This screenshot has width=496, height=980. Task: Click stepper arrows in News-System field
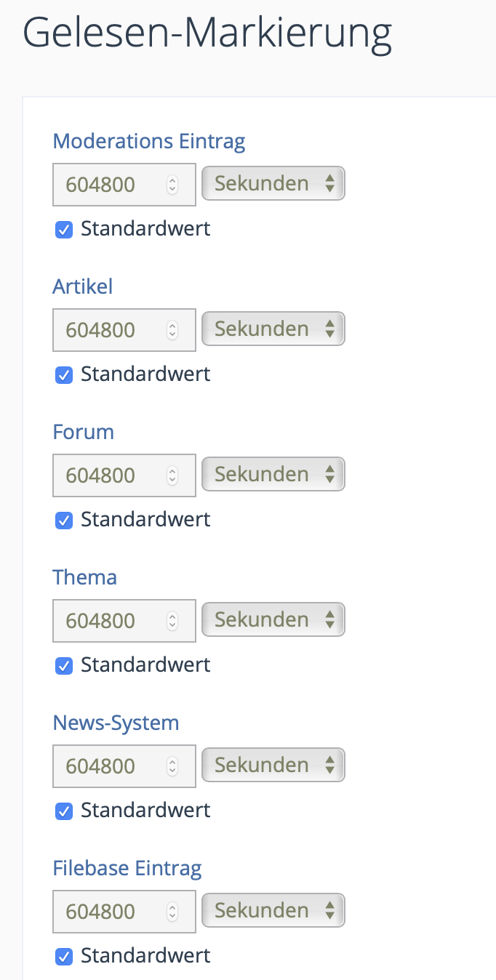click(172, 766)
